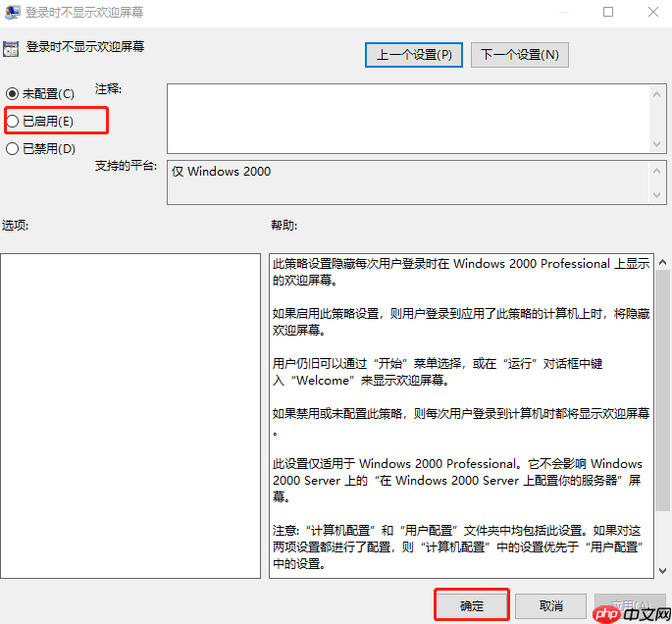Close the policy dialog window
672x624 pixels.
(652, 12)
